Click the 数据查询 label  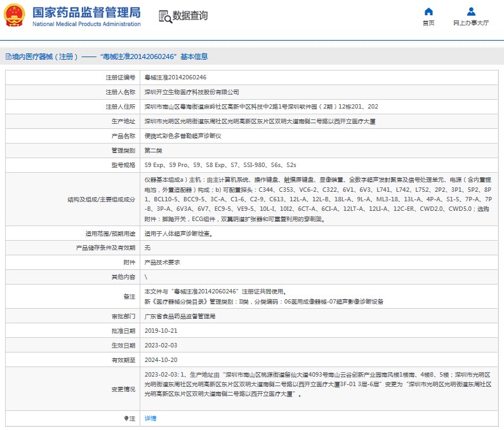(x=190, y=15)
